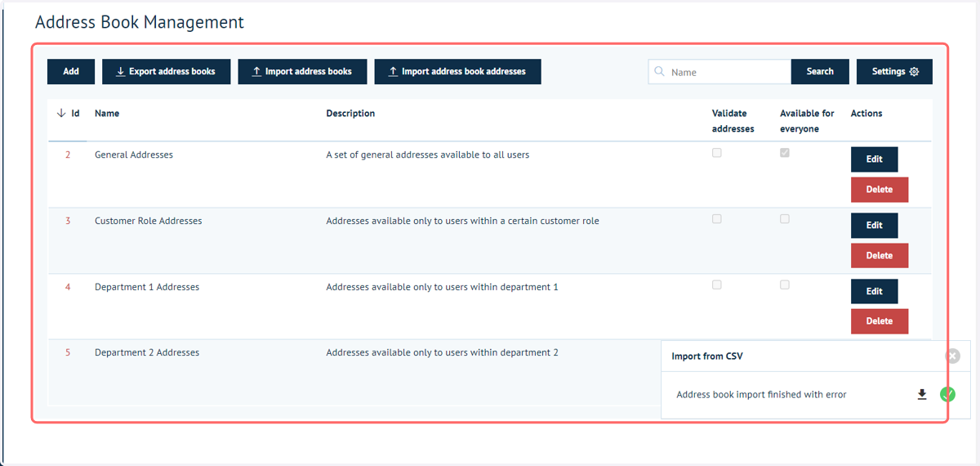Click the Actions column header
980x466 pixels.
[866, 113]
